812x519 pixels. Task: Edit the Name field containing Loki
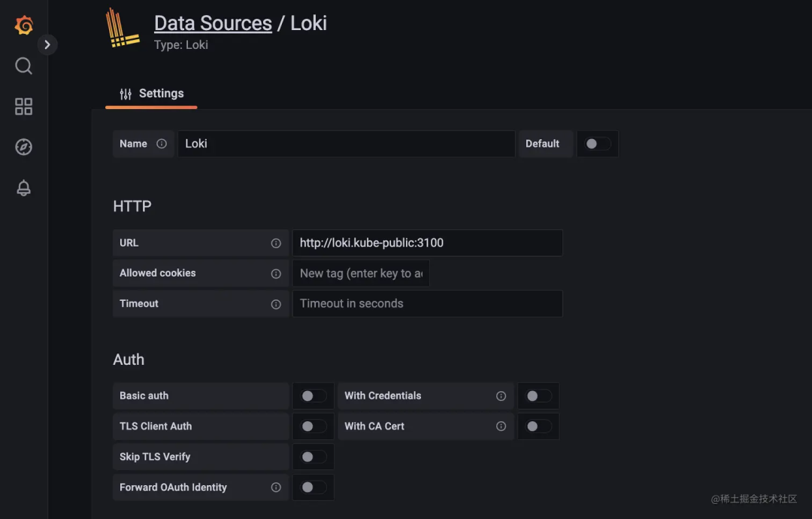click(x=347, y=144)
